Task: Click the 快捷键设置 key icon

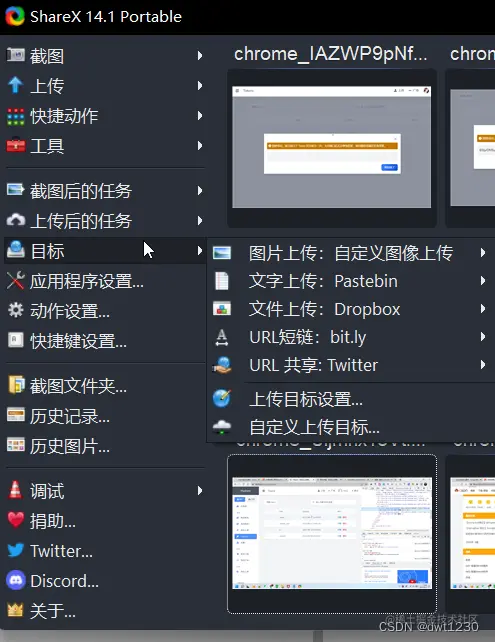Action: tap(16, 340)
